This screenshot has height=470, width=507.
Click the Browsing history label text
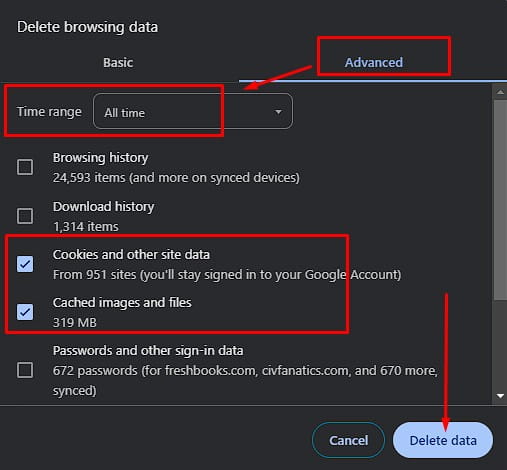[100, 157]
